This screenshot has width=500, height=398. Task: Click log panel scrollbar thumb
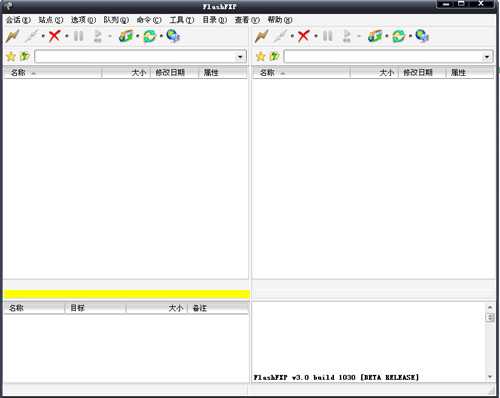[490, 317]
